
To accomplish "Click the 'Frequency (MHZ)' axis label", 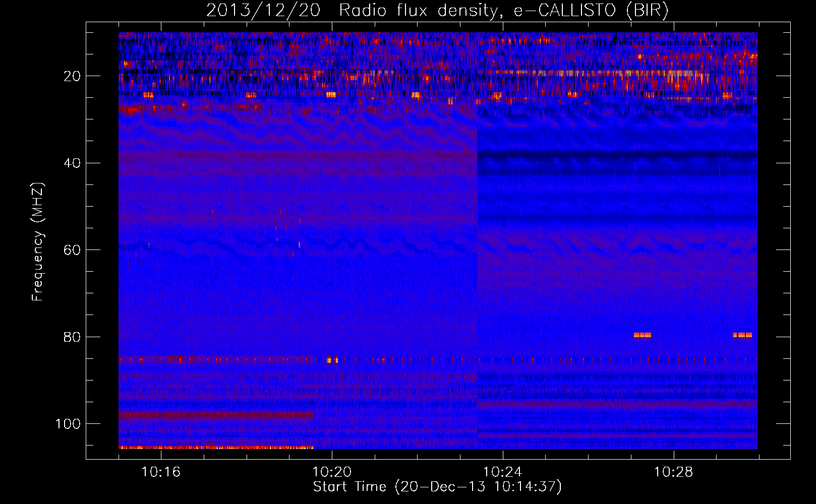I will pos(38,242).
